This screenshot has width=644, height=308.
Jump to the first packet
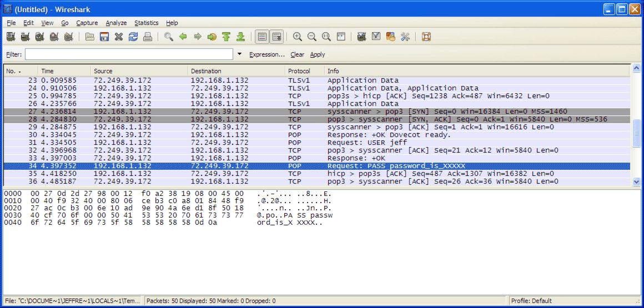click(x=227, y=37)
